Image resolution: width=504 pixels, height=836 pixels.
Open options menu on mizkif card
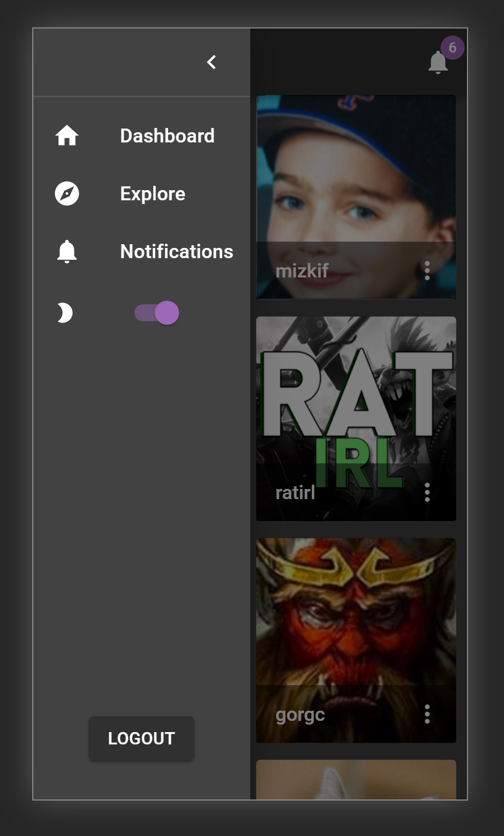pos(427,270)
